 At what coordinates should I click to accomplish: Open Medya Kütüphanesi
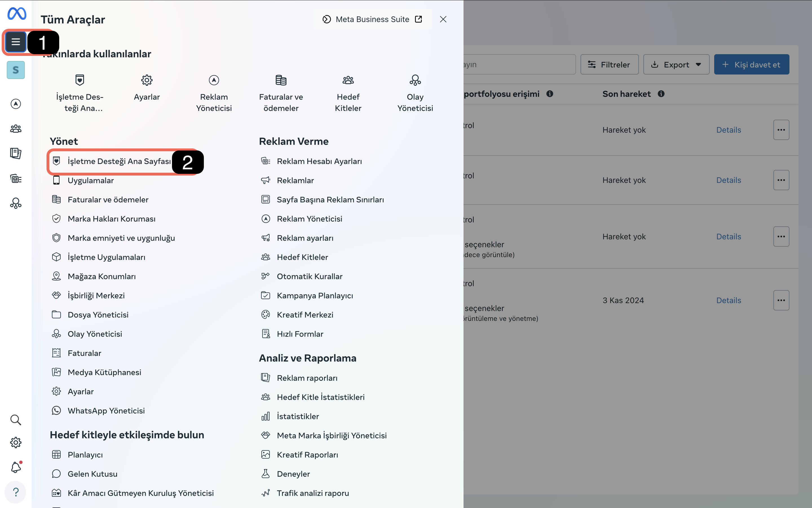point(97,372)
